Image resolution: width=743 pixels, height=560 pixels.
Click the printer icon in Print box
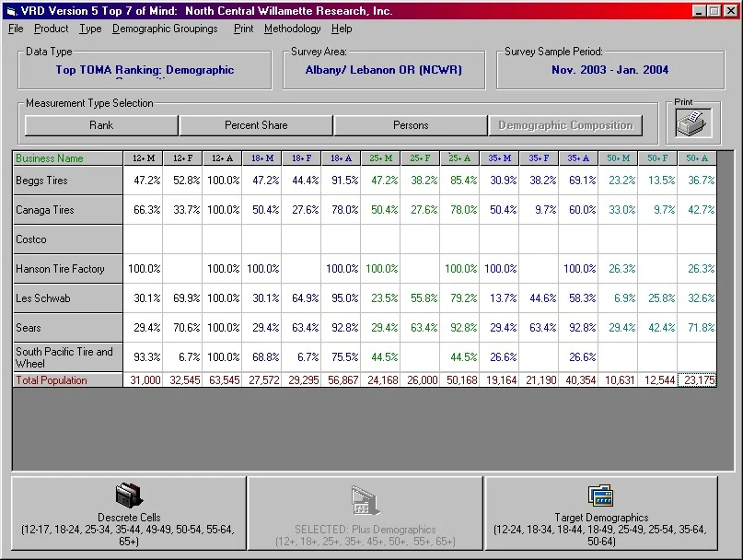(x=693, y=122)
